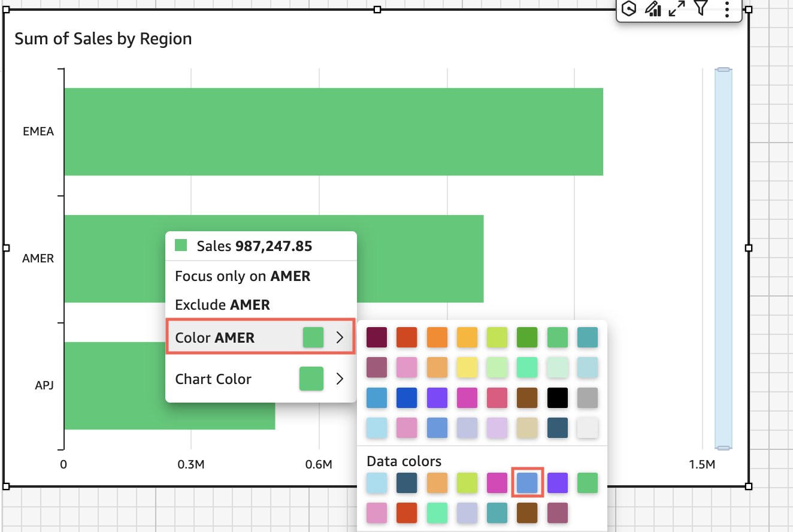This screenshot has width=793, height=532.
Task: Click the chart title Sum of Sales by Region
Action: point(103,39)
